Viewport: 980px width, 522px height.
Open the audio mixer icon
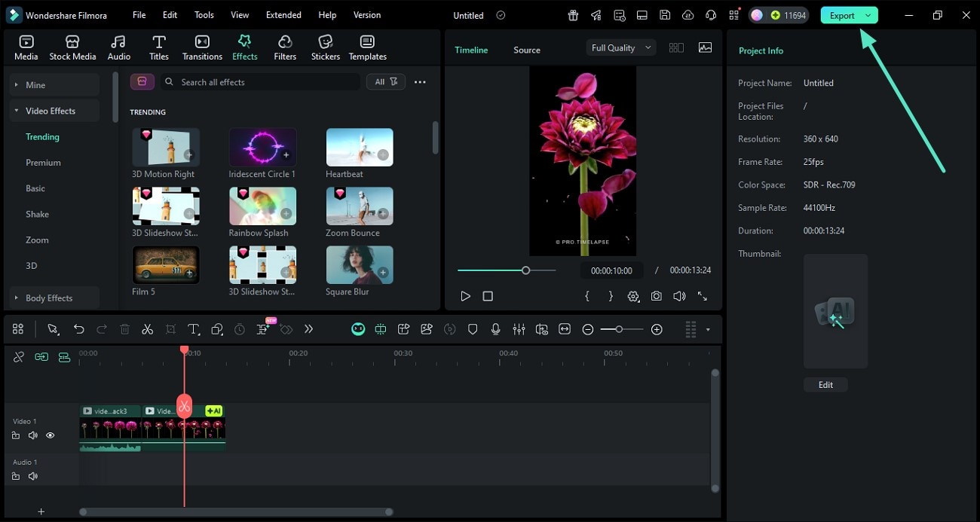[x=519, y=329]
